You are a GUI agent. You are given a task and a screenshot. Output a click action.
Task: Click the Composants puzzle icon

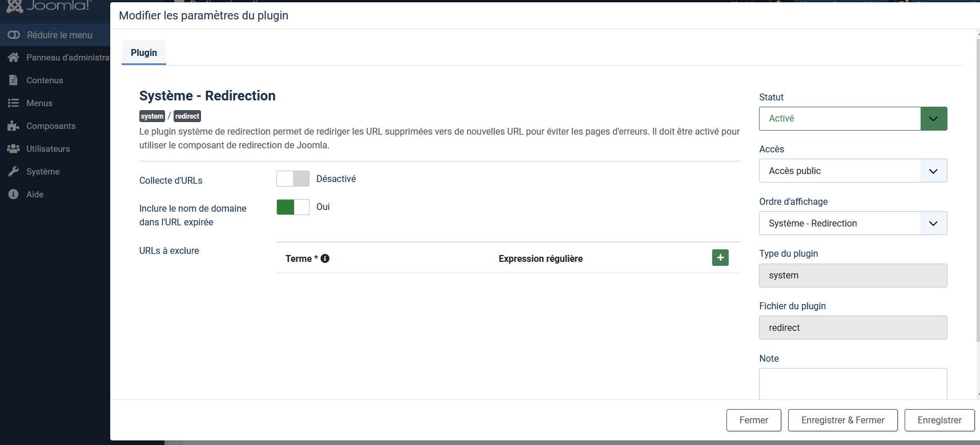click(13, 126)
